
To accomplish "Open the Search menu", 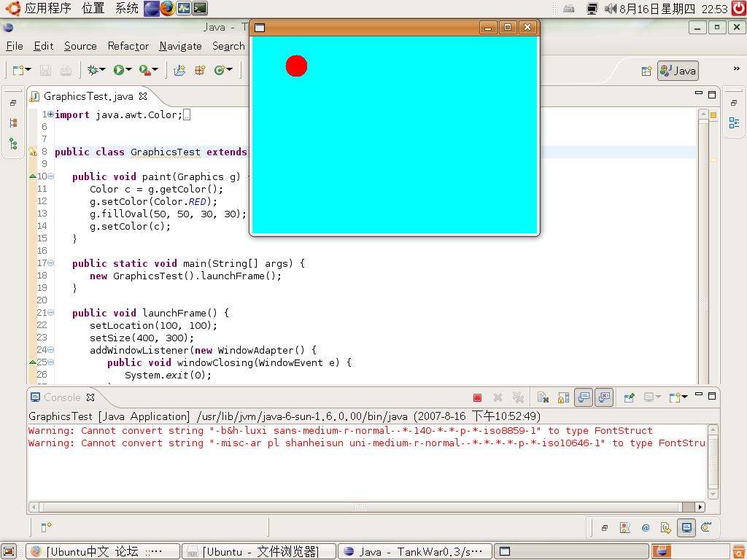I will (x=228, y=46).
